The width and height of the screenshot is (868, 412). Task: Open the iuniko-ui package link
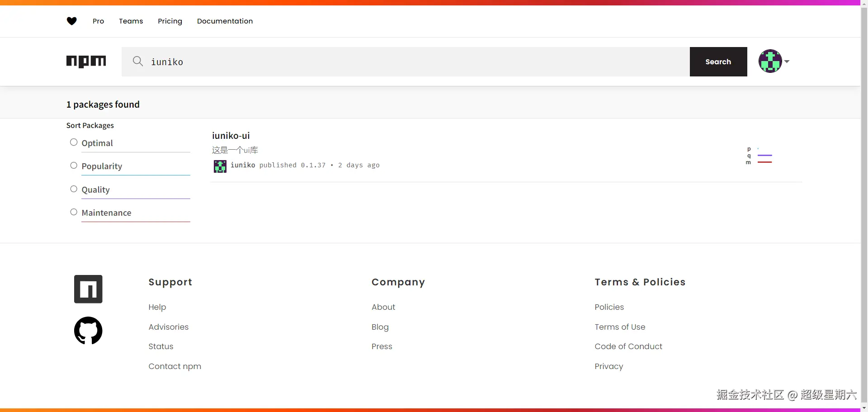click(231, 136)
